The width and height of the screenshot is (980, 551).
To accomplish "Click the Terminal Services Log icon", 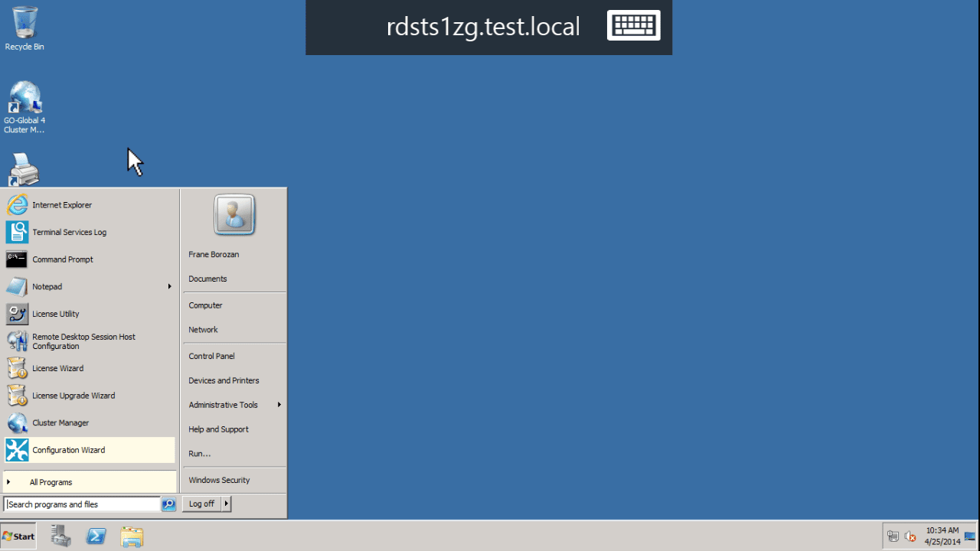I will click(17, 232).
